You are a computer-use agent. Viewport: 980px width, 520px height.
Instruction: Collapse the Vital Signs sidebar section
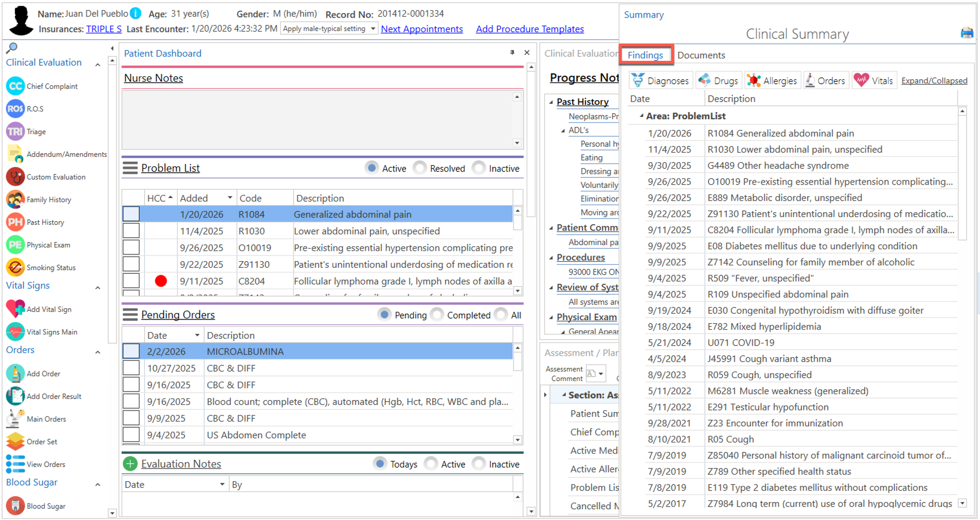pyautogui.click(x=98, y=288)
